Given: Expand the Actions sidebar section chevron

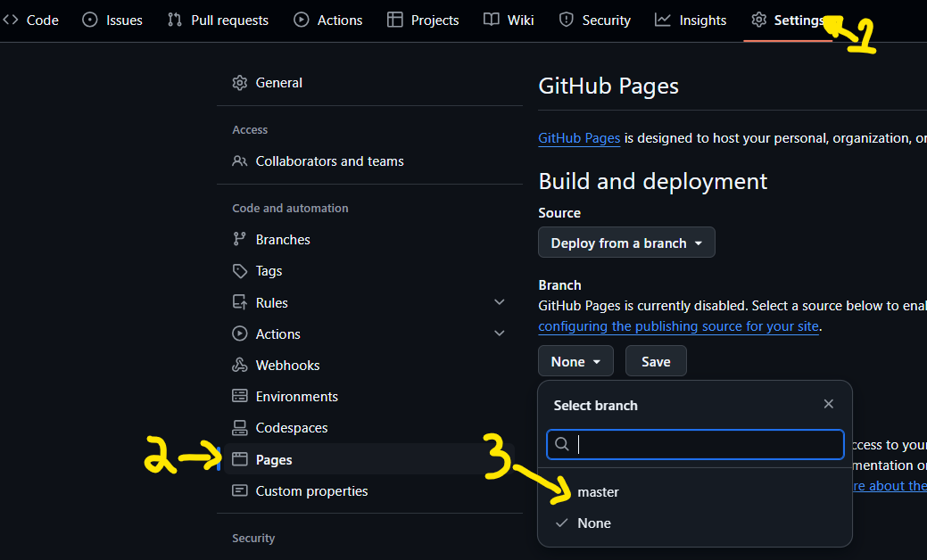Looking at the screenshot, I should (x=500, y=334).
